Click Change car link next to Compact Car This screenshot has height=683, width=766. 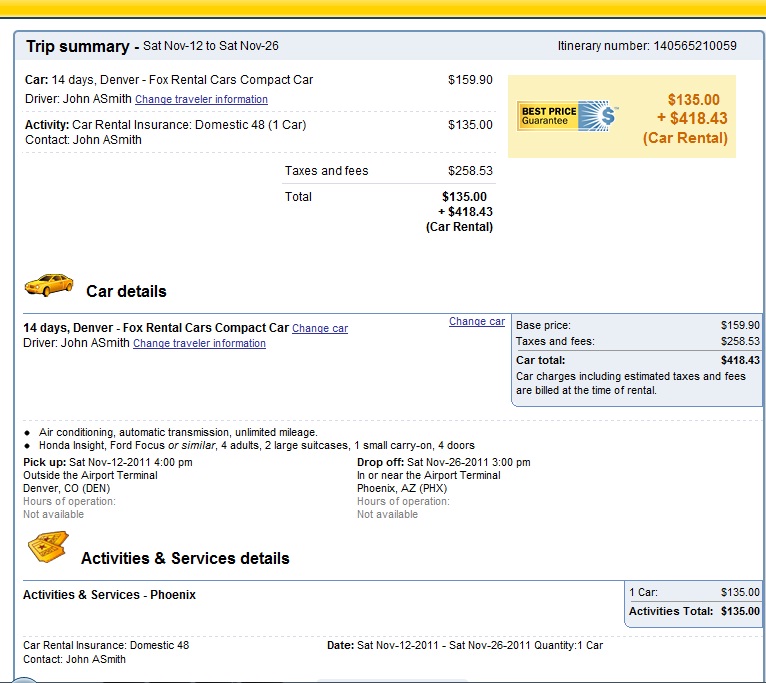320,328
